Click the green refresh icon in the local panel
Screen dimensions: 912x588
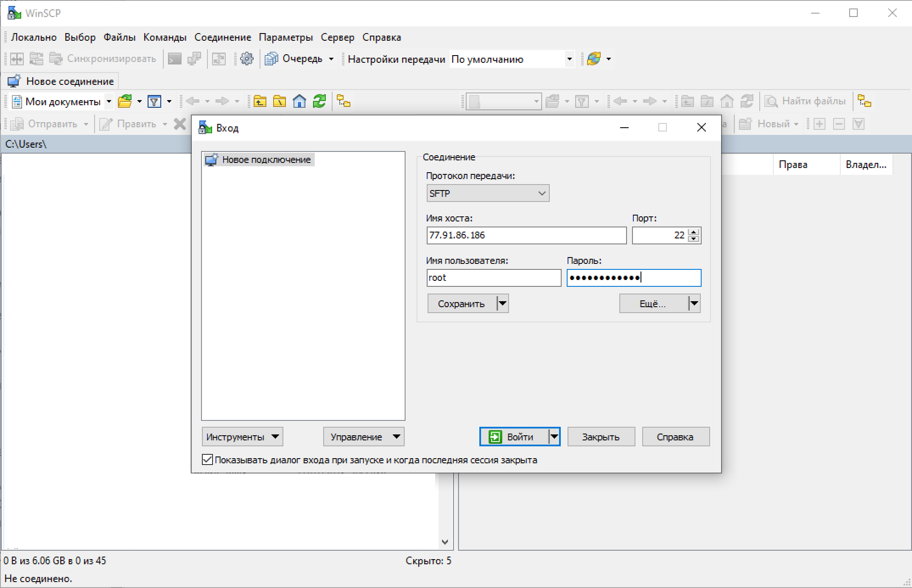[319, 101]
